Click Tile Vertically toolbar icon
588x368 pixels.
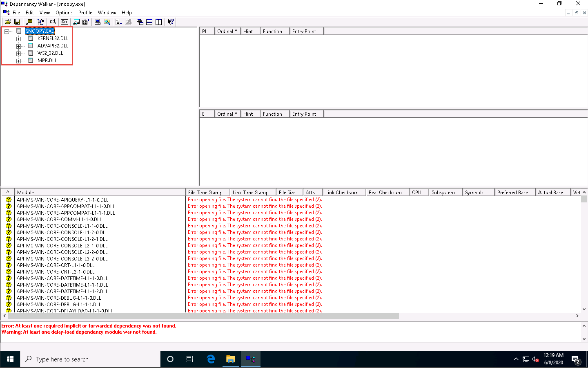pyautogui.click(x=159, y=22)
